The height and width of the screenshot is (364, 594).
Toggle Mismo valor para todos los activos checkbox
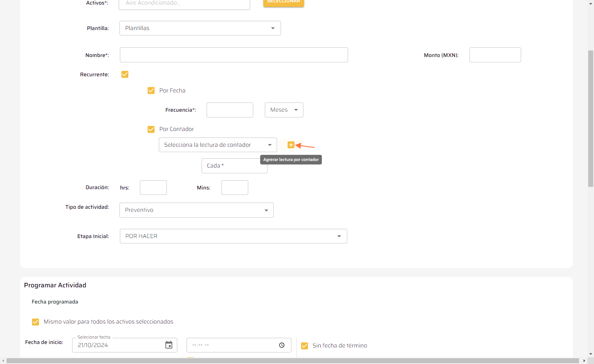point(35,322)
